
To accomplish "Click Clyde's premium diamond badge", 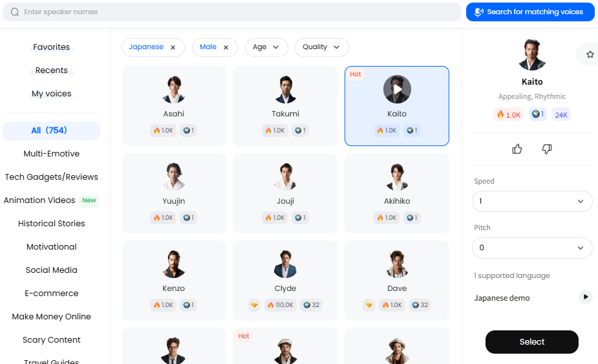I will click(254, 305).
